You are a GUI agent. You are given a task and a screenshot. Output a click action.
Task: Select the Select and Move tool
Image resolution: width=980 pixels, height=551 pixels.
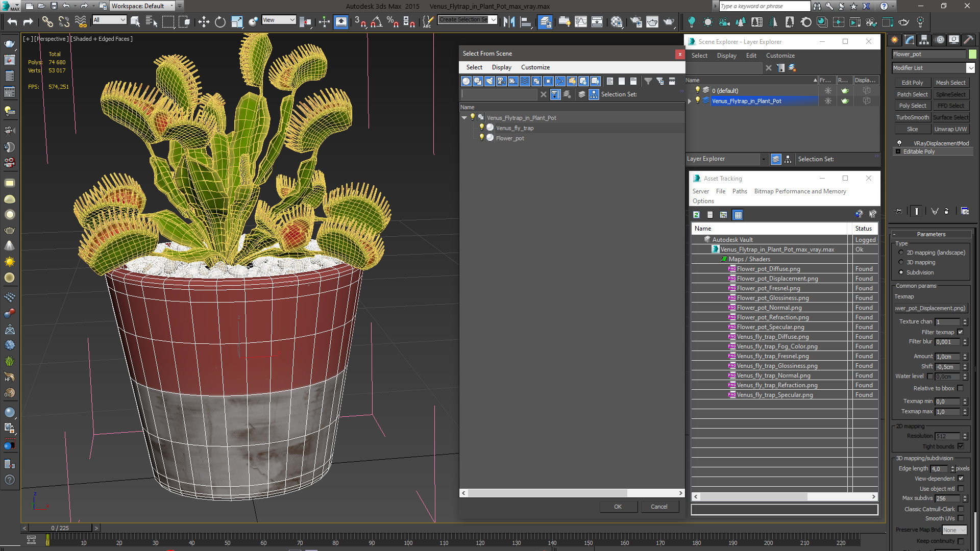(x=204, y=22)
